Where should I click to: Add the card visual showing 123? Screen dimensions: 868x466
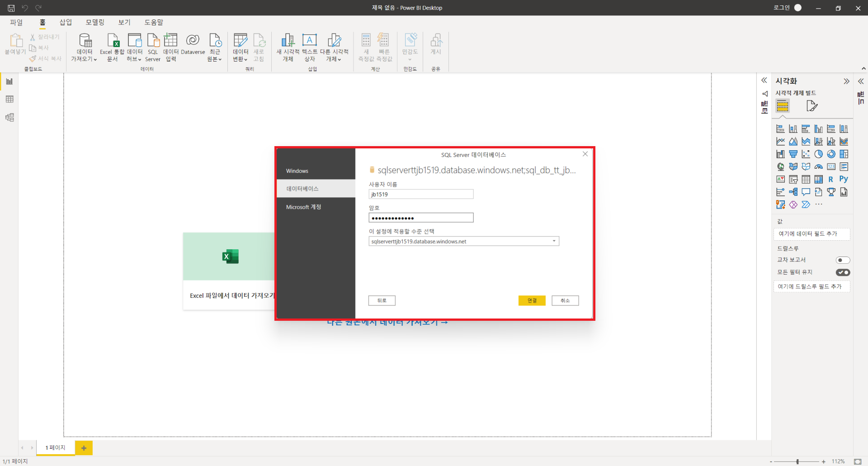click(x=831, y=167)
